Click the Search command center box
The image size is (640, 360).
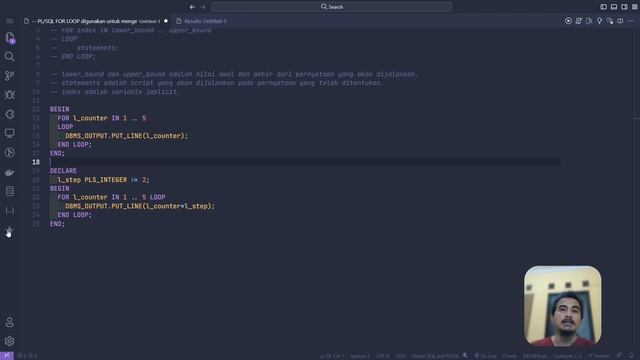332,7
